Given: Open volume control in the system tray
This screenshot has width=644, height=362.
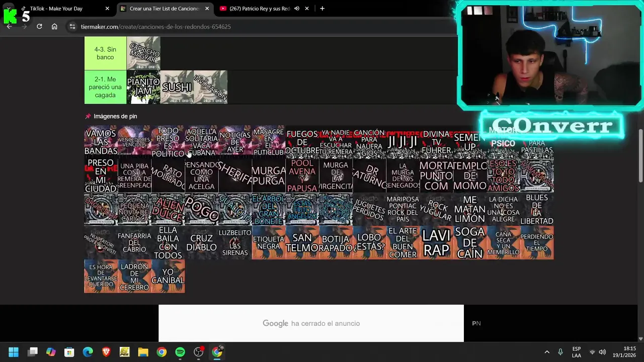Looking at the screenshot, I should (602, 352).
